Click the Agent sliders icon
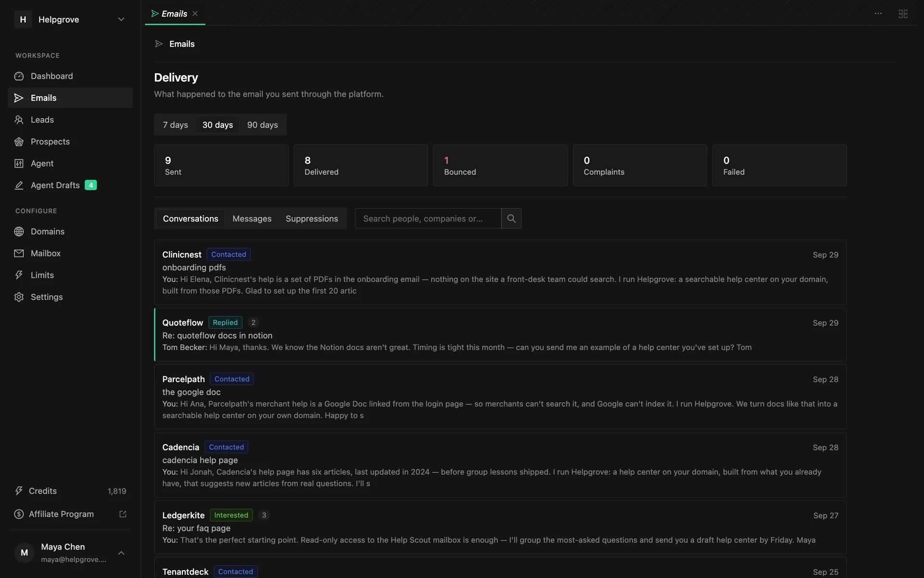This screenshot has width=924, height=578. pyautogui.click(x=19, y=163)
